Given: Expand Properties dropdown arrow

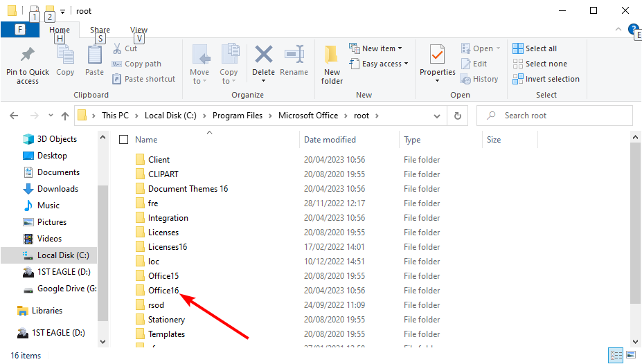Looking at the screenshot, I should pos(437,81).
